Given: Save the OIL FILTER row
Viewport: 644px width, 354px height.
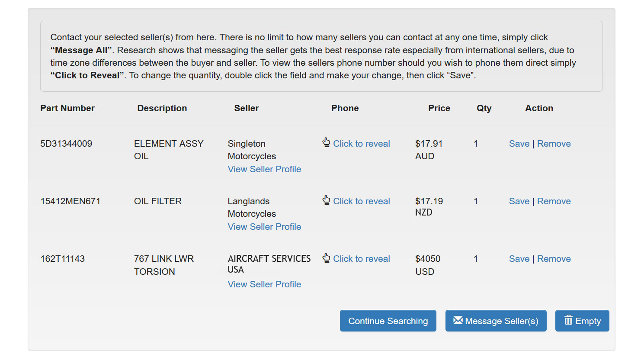Looking at the screenshot, I should click(519, 201).
